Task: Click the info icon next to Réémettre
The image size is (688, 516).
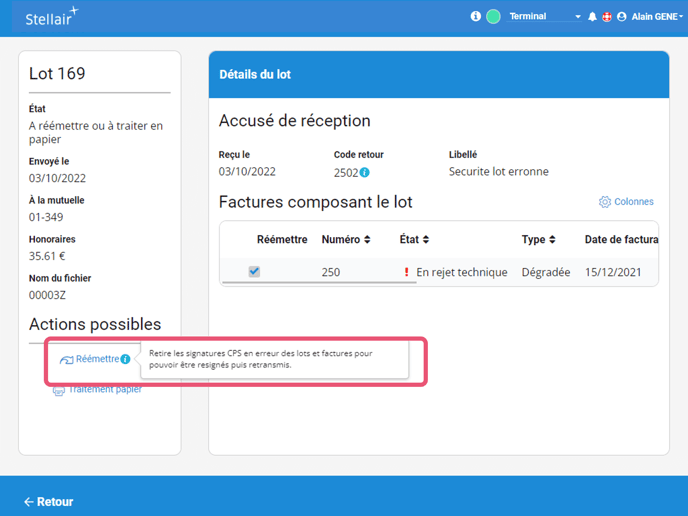Action: click(x=126, y=359)
